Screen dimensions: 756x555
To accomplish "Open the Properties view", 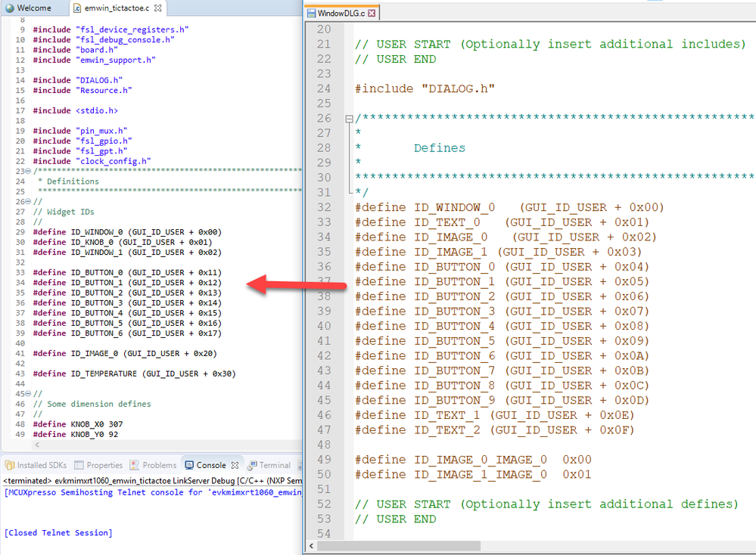I will coord(98,465).
